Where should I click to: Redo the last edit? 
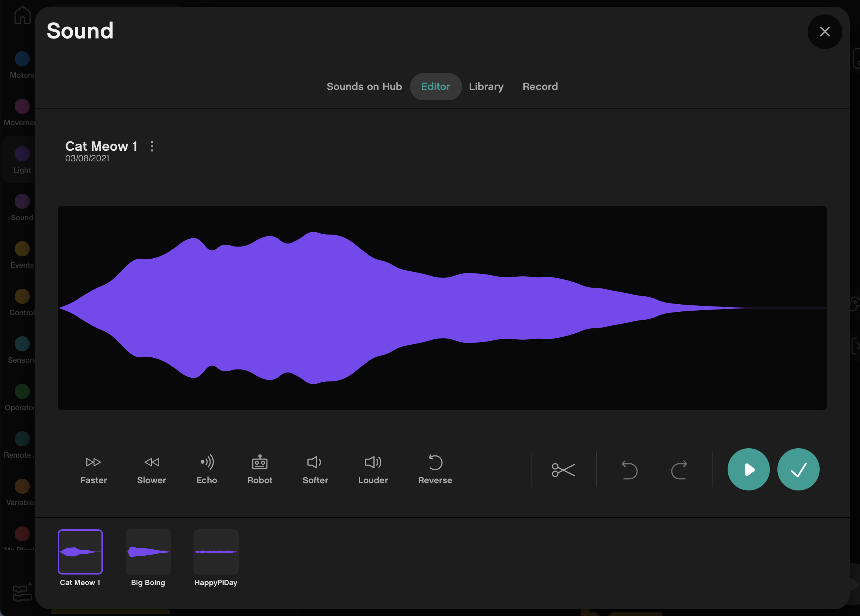tap(679, 470)
